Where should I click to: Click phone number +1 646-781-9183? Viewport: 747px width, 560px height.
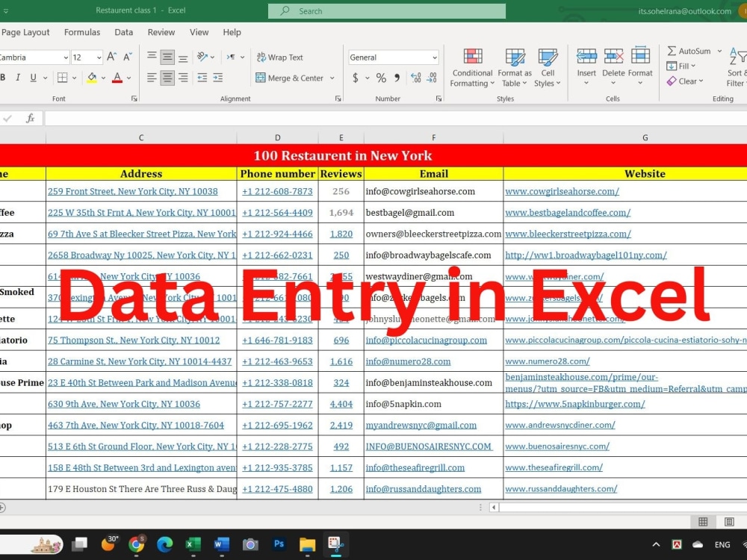point(277,340)
